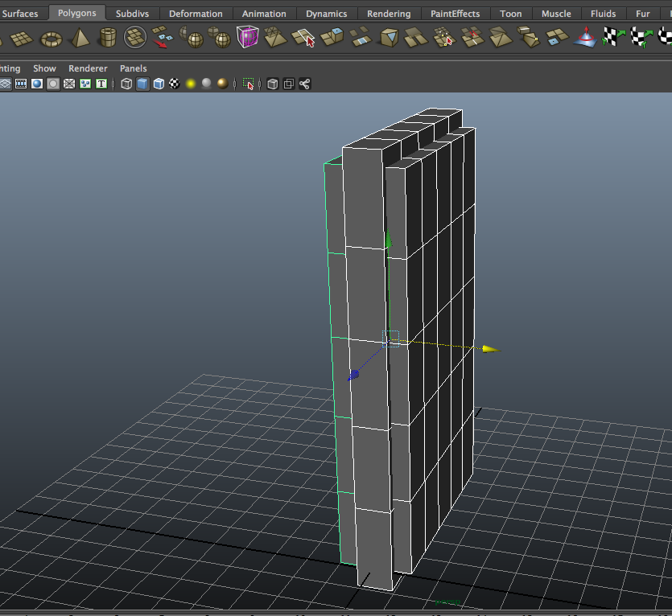Click the four planes shelf icon with blue face
The width and height of the screenshot is (672, 616).
pos(557,37)
